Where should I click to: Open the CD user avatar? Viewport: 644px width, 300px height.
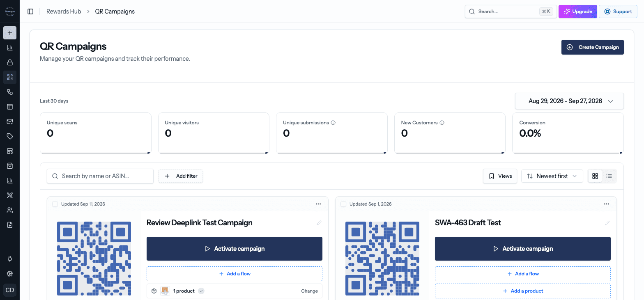tap(10, 290)
